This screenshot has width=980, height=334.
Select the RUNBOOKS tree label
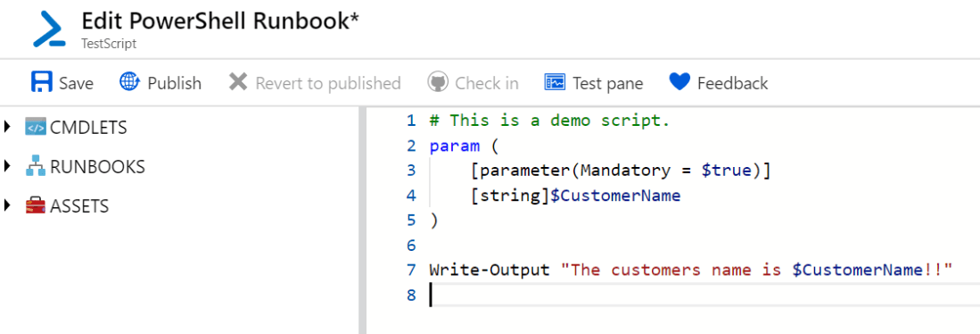97,167
